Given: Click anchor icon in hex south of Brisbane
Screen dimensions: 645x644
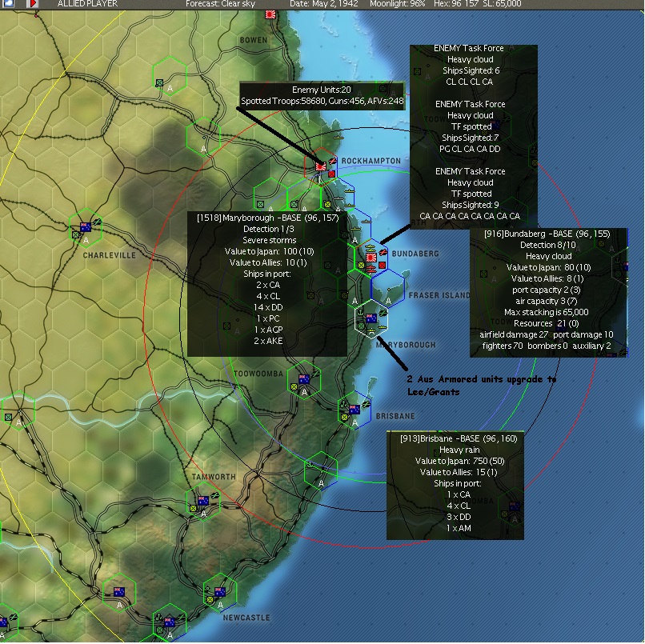Looking at the screenshot, I should tap(310, 465).
